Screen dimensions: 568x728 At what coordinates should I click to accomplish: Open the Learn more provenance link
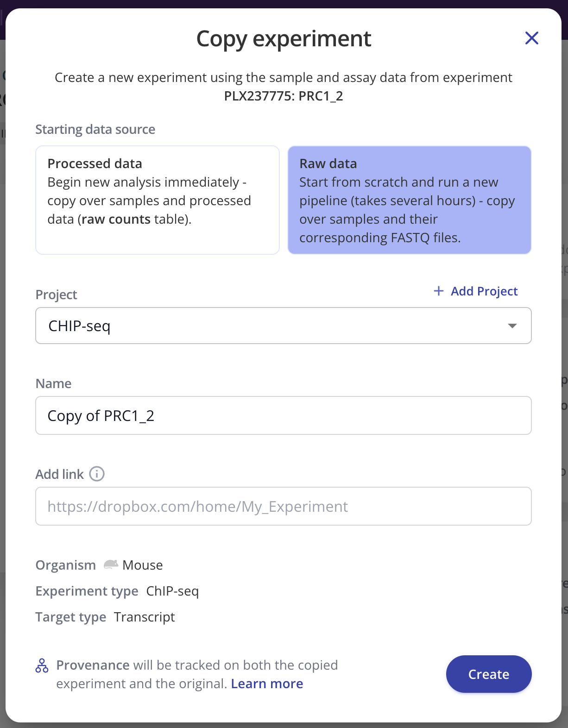267,684
